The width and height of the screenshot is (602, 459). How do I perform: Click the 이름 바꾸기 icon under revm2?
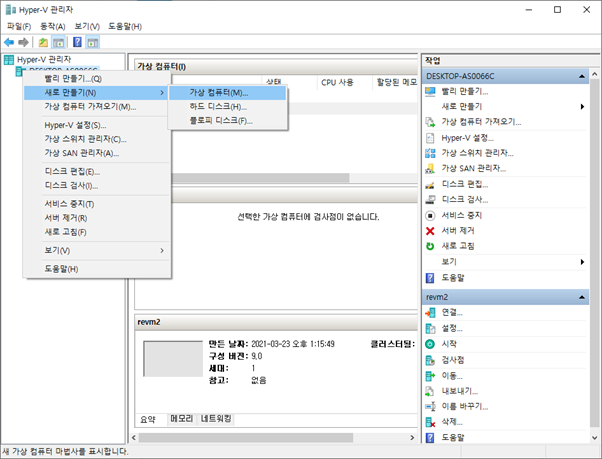pos(430,406)
